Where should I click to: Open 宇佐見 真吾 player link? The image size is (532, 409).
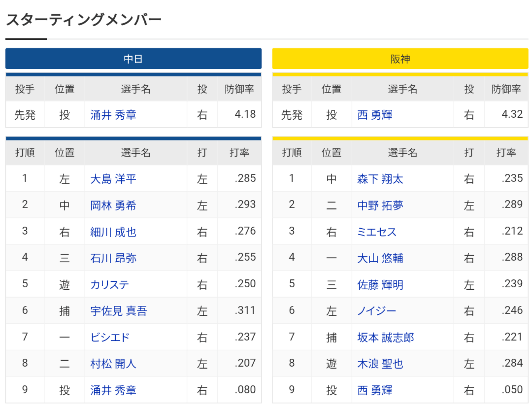(119, 311)
